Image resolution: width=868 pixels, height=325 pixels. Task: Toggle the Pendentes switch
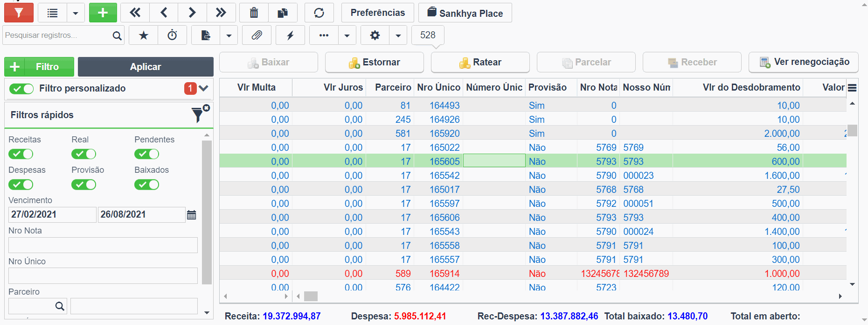click(147, 154)
